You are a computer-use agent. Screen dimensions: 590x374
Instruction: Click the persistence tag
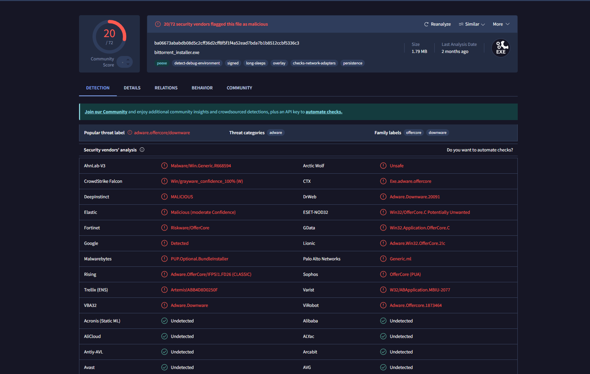[x=353, y=63]
